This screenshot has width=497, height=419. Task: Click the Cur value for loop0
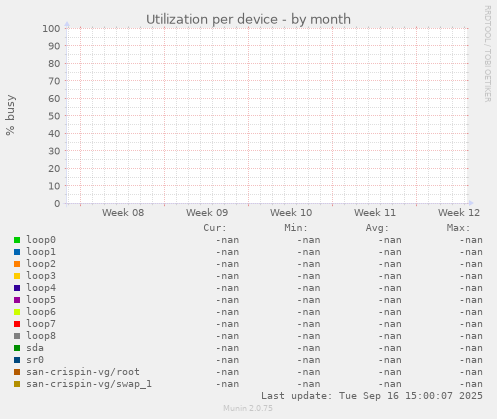(x=227, y=240)
